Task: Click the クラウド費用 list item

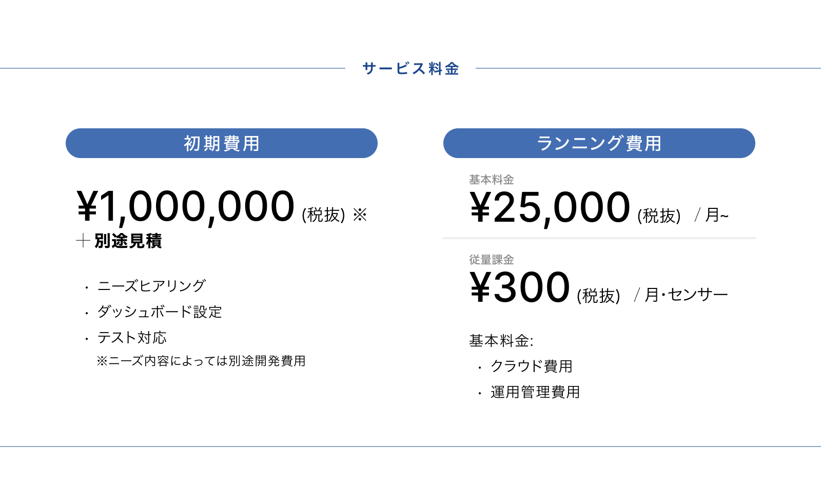Action: 532,366
